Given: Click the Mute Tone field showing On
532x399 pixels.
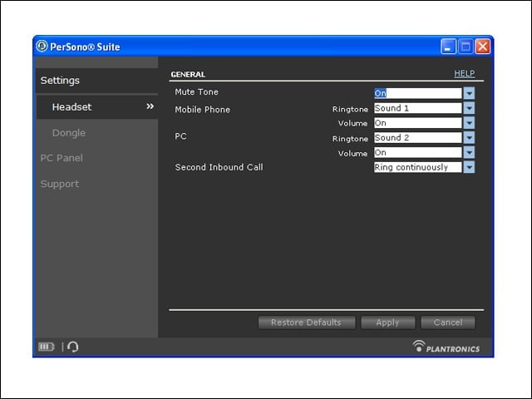Looking at the screenshot, I should pos(417,93).
